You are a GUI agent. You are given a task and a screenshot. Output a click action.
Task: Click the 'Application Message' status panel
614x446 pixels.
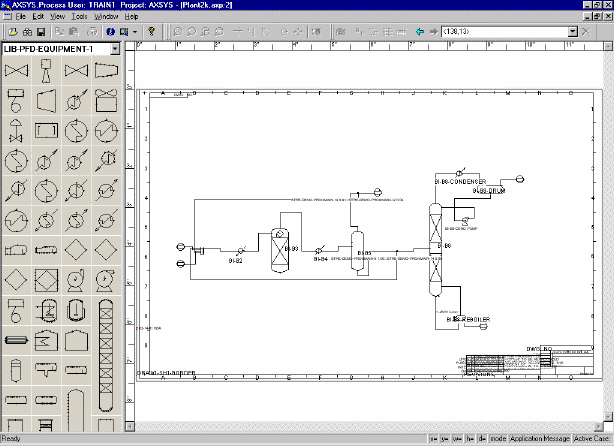(540, 439)
